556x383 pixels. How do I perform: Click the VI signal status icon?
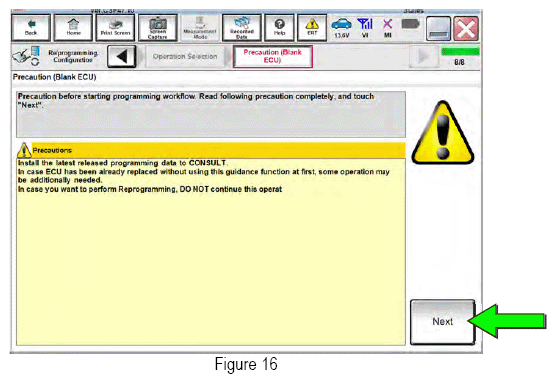click(365, 28)
